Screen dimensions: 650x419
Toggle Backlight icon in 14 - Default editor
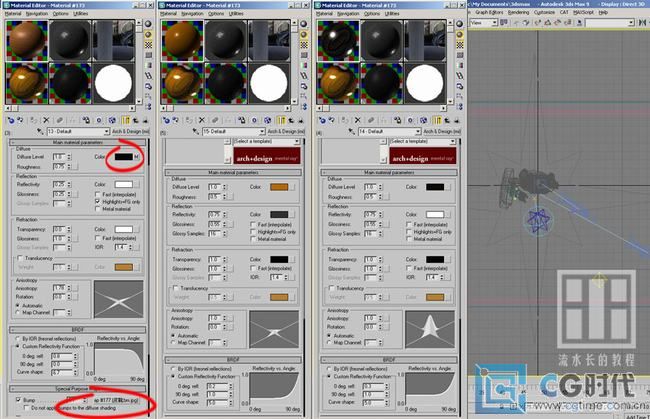pyautogui.click(x=460, y=34)
